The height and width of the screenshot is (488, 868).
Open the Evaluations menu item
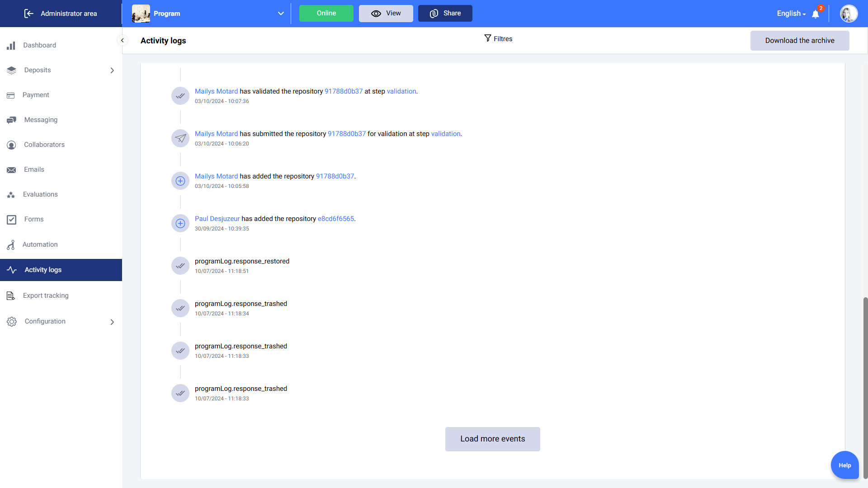tap(61, 194)
